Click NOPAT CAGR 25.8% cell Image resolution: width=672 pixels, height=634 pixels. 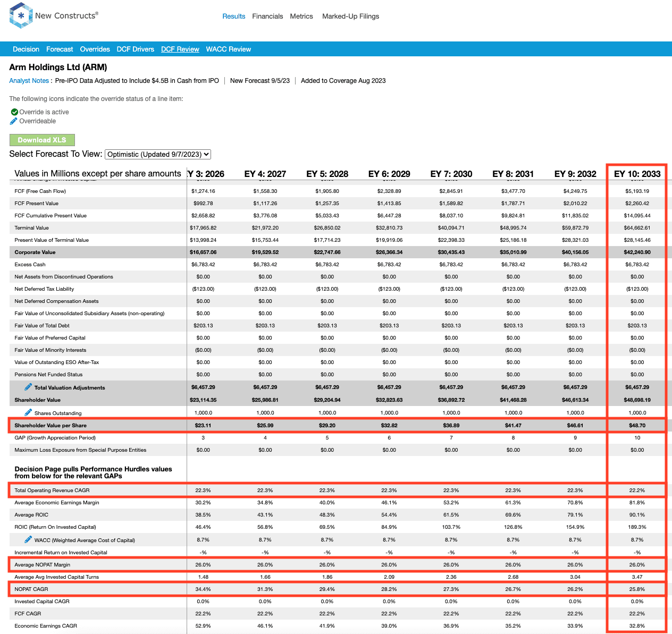(x=637, y=589)
